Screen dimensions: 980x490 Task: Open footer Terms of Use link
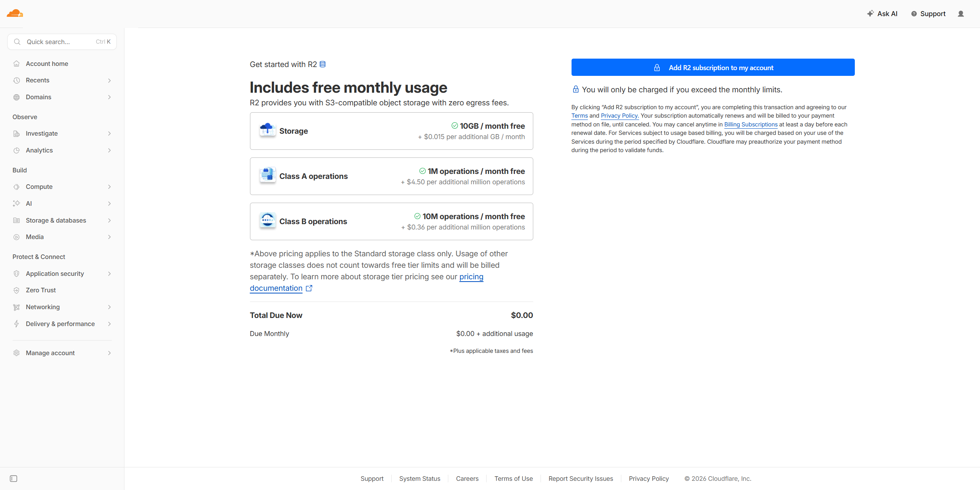[513, 479]
